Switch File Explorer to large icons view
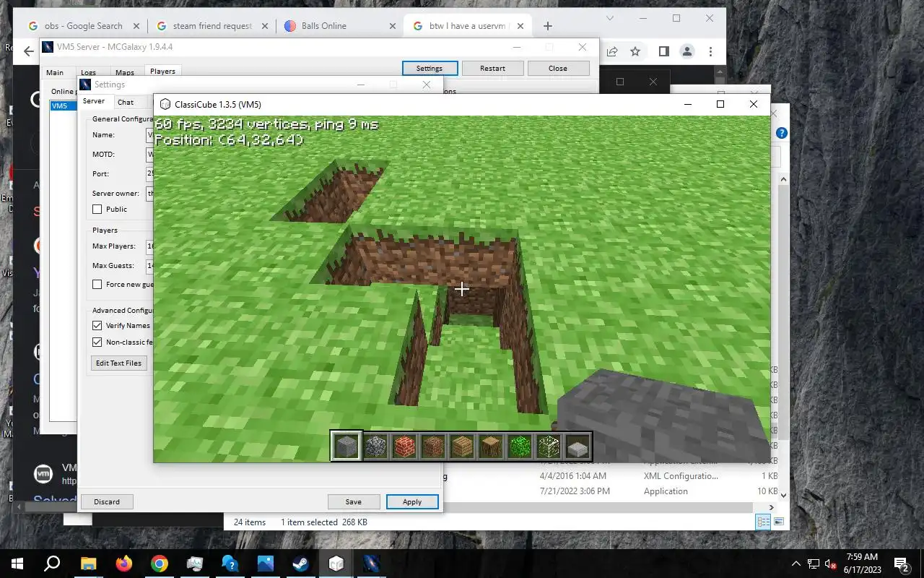Screen dimensions: 924x578 pos(779,522)
